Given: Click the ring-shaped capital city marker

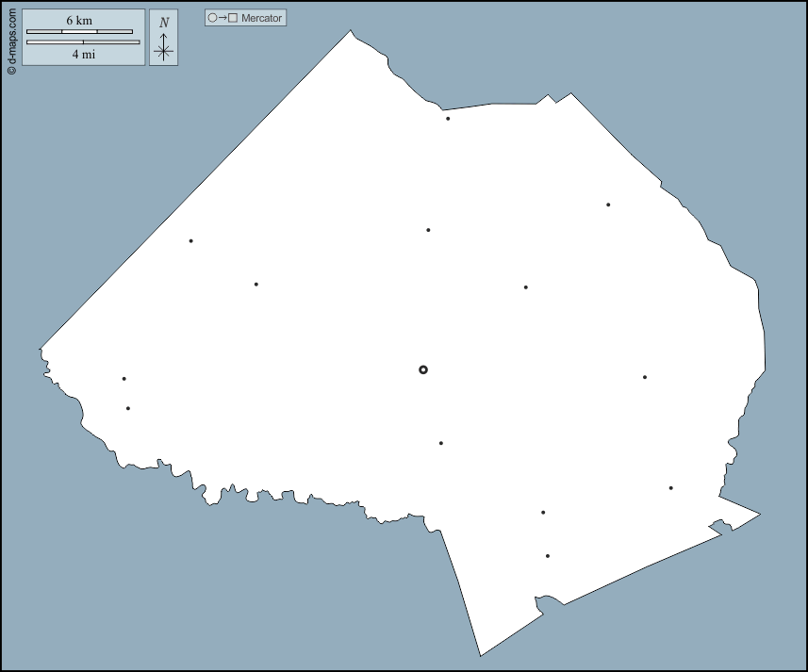Looking at the screenshot, I should pyautogui.click(x=423, y=369).
